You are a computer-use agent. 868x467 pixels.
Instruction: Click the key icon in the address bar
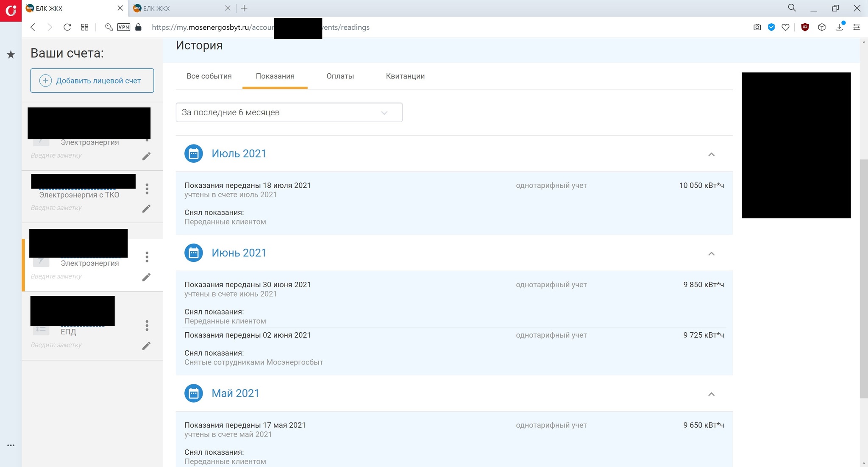click(109, 27)
